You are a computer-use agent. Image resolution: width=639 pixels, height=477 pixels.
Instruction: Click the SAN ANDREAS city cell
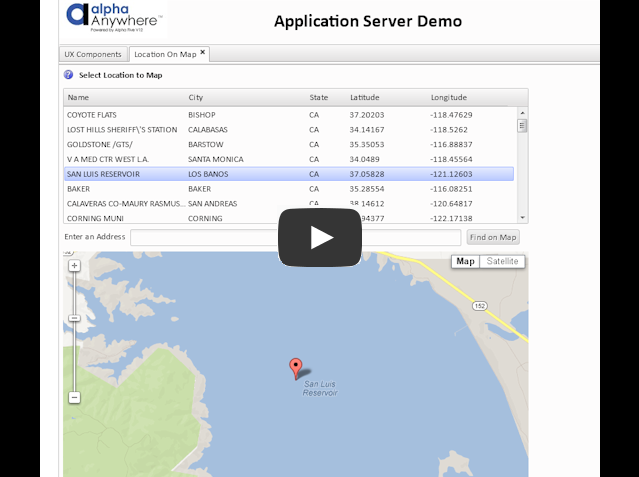(212, 203)
